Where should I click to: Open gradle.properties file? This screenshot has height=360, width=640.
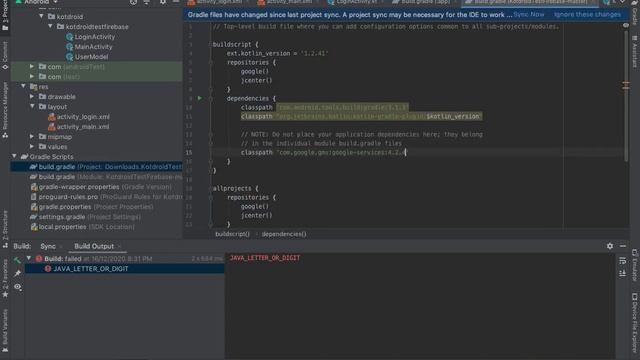click(x=92, y=207)
